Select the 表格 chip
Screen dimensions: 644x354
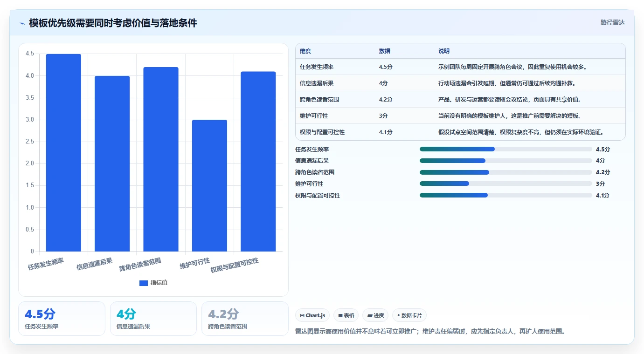[346, 315]
